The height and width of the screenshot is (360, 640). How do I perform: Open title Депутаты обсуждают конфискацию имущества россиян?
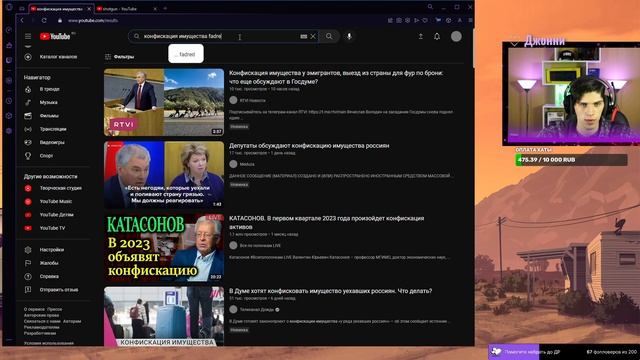309,146
